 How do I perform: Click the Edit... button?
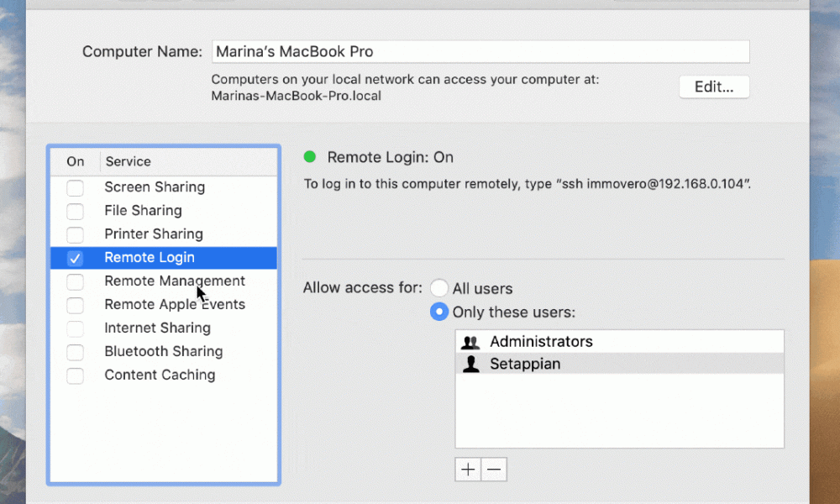pyautogui.click(x=714, y=87)
